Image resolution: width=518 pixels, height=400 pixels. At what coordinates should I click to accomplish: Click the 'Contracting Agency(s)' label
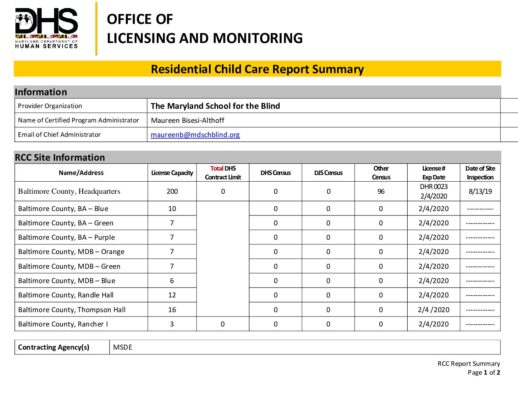coord(54,347)
